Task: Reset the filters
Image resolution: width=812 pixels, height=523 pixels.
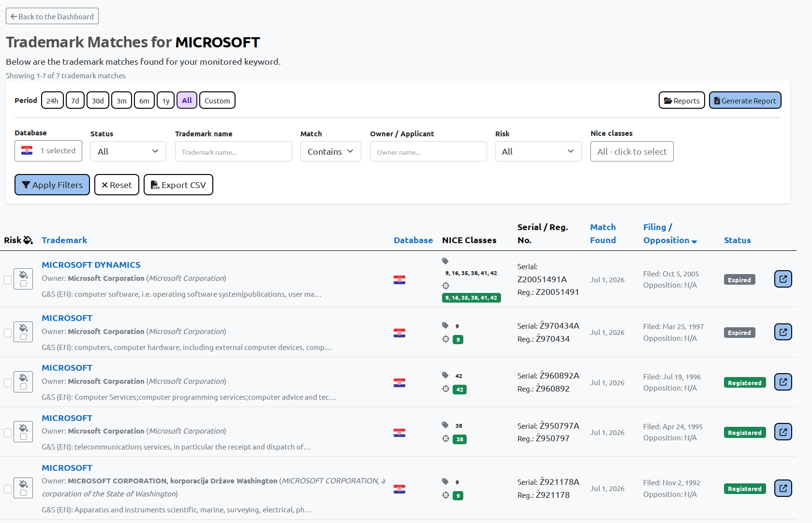Action: pyautogui.click(x=117, y=185)
